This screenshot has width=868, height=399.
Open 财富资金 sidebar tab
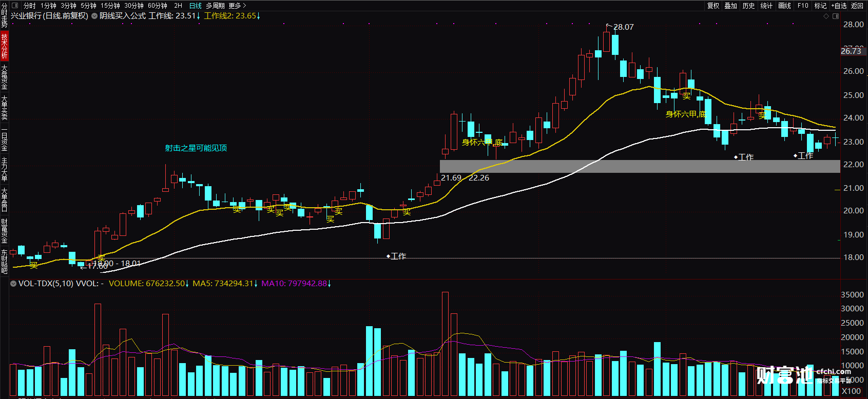point(4,231)
